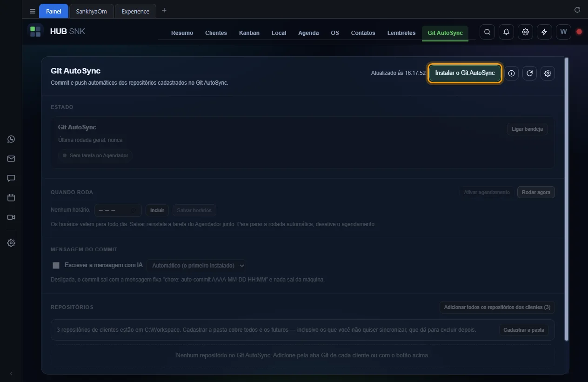Viewport: 588px width, 382px height.
Task: Click the info icon beside Instalar
Action: [x=511, y=74]
